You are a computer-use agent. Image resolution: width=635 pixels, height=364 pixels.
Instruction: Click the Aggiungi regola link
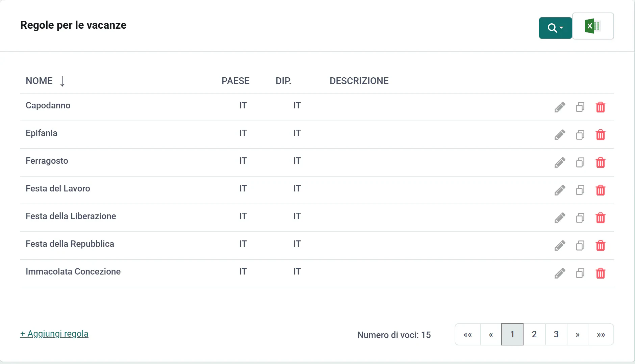click(54, 334)
